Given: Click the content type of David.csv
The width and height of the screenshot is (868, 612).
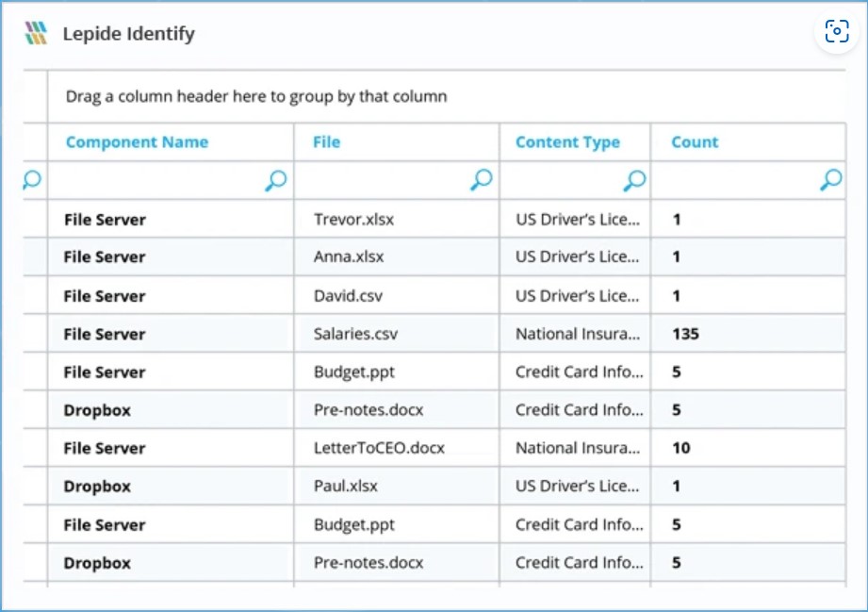Looking at the screenshot, I should coord(578,296).
